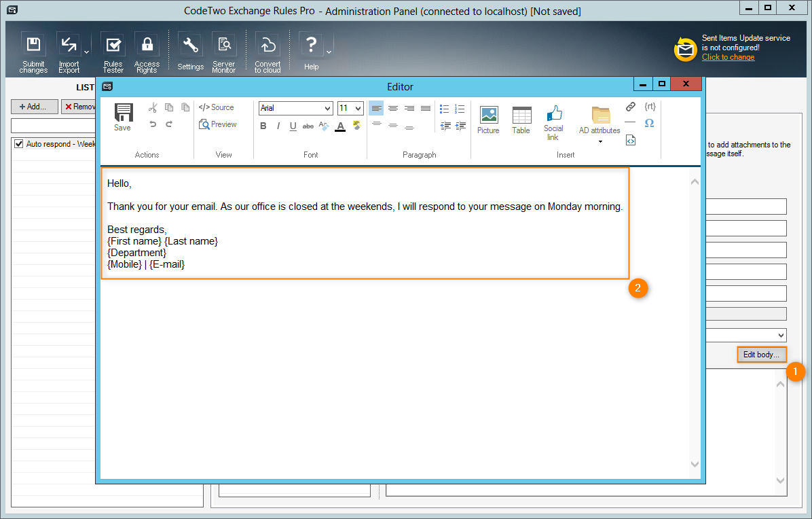Select the Rules Tester tool

click(113, 48)
